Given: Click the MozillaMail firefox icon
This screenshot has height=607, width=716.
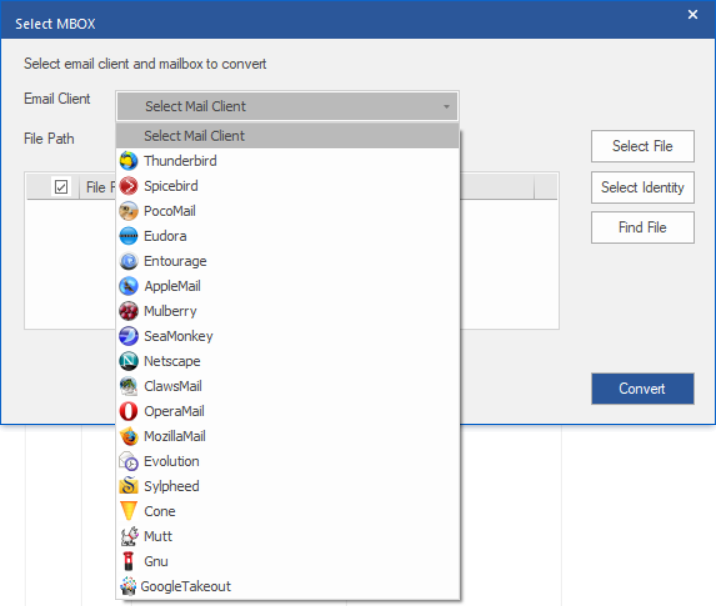Looking at the screenshot, I should [128, 436].
